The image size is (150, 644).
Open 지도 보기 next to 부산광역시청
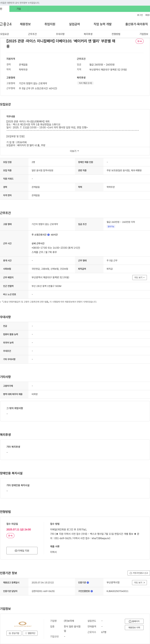pyautogui.click(x=139, y=583)
